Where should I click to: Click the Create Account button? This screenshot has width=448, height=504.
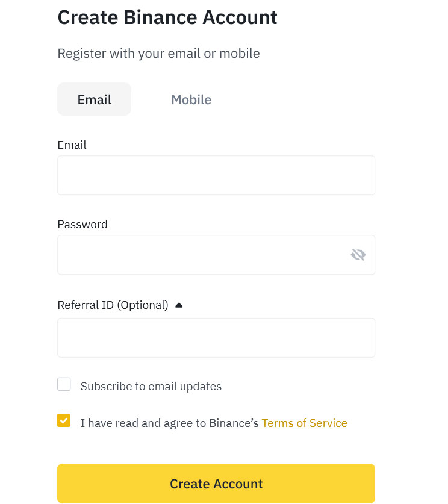tap(216, 484)
